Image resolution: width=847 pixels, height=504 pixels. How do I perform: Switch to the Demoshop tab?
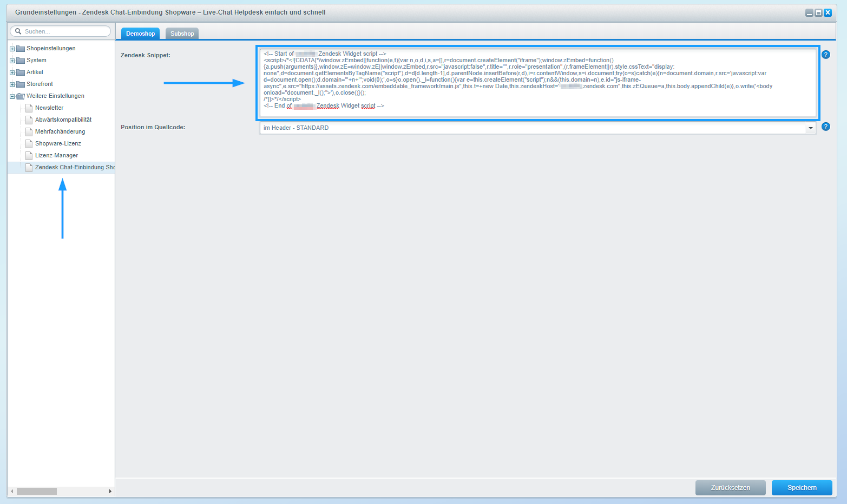click(140, 34)
